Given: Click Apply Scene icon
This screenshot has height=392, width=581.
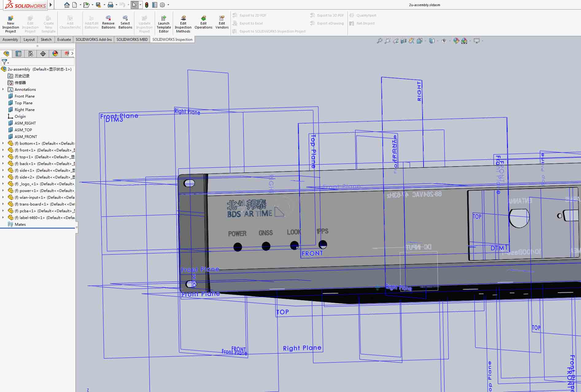Looking at the screenshot, I should [464, 41].
